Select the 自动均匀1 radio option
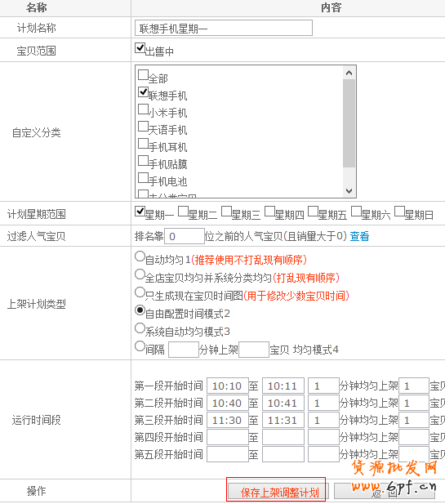This screenshot has height=504, width=445. (x=140, y=256)
